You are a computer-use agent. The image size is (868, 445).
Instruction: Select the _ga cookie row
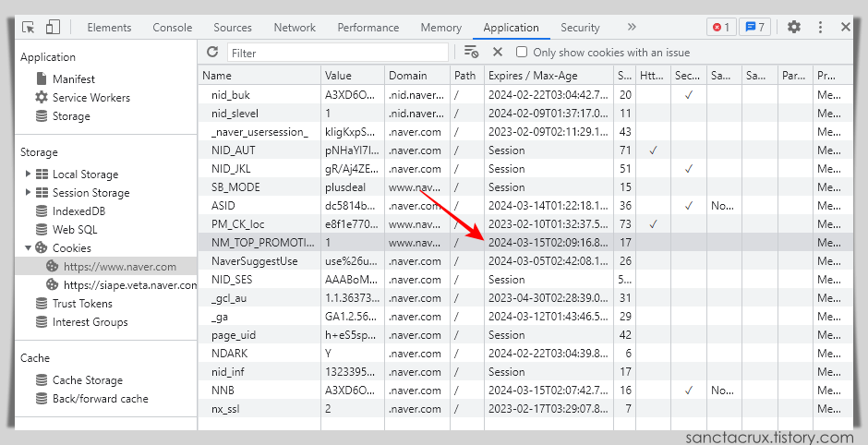(x=524, y=317)
